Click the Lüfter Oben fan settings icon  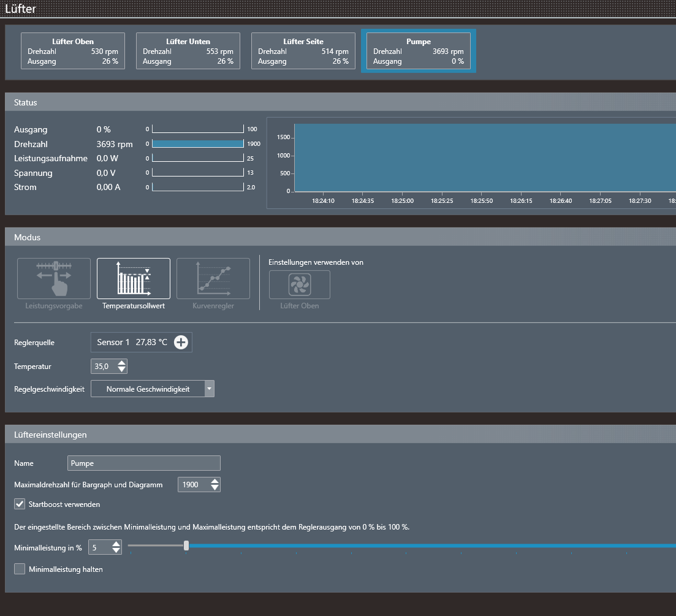tap(300, 284)
